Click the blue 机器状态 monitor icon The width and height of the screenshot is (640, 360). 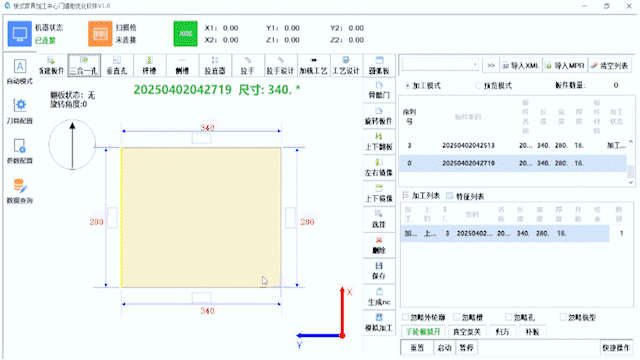pos(19,33)
